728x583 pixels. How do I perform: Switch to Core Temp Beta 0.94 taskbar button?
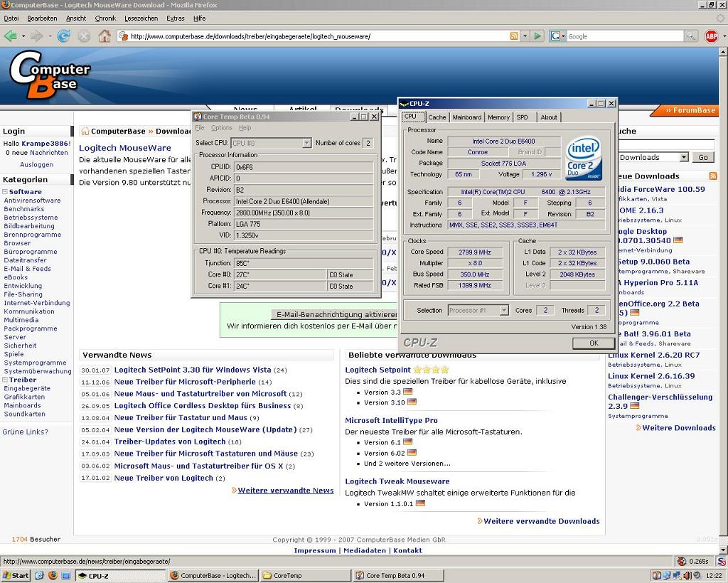point(398,575)
